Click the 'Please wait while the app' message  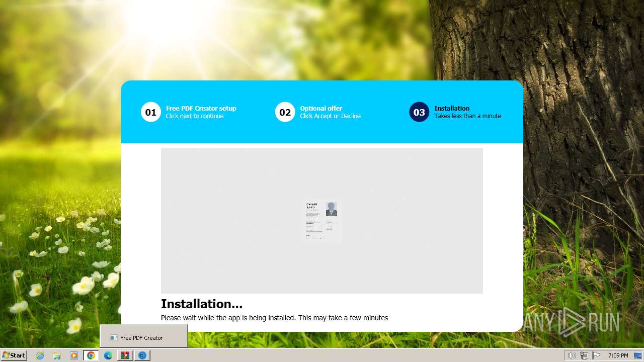[274, 318]
